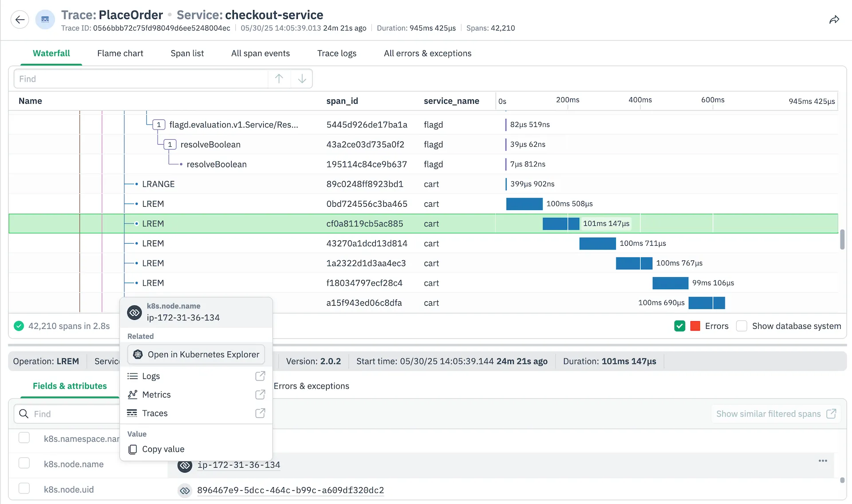This screenshot has width=852, height=504.
Task: Jump to previous find match arrow
Action: coord(279,79)
